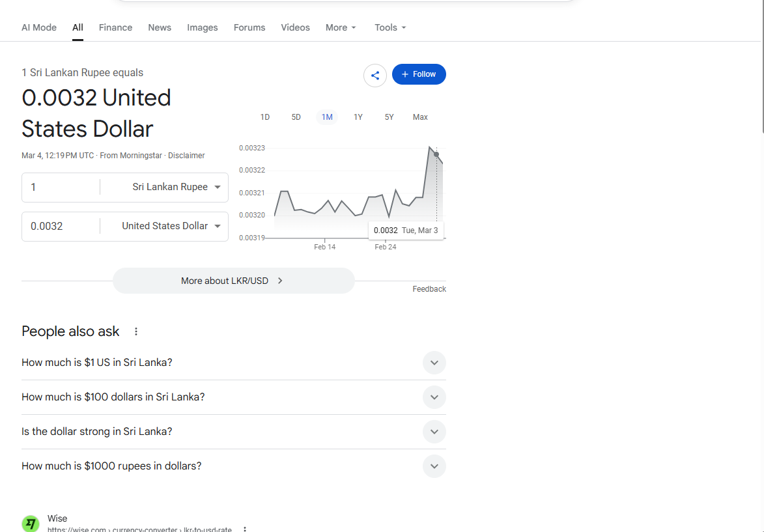Click the Wise site logo icon
Viewport: 764px width, 532px height.
31,524
